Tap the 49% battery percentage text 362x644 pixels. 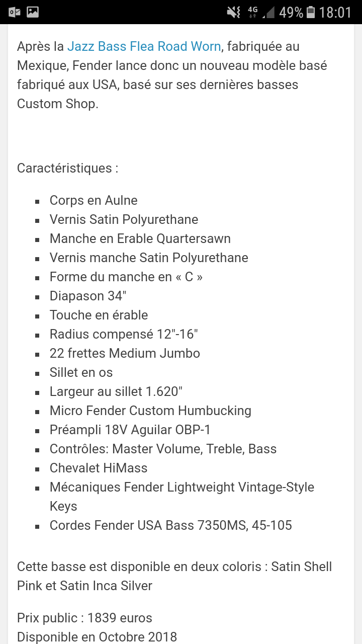291,12
